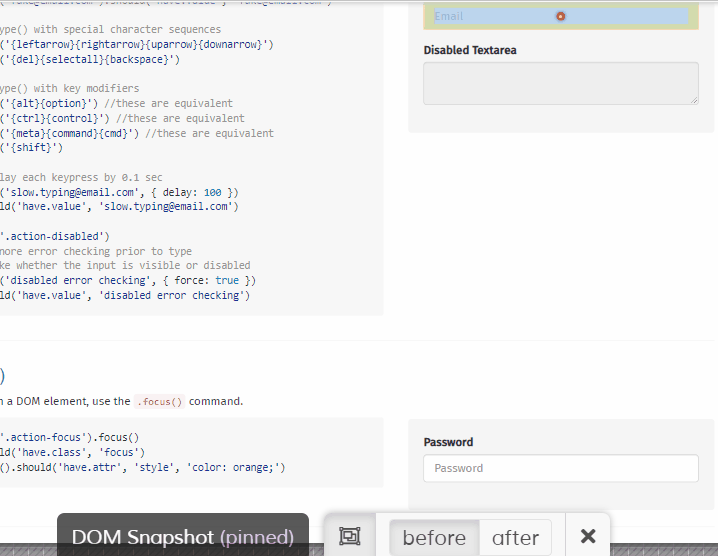This screenshot has width=718, height=556.
Task: Click the 'slow.typing@email.com' delay code line
Action: point(120,192)
